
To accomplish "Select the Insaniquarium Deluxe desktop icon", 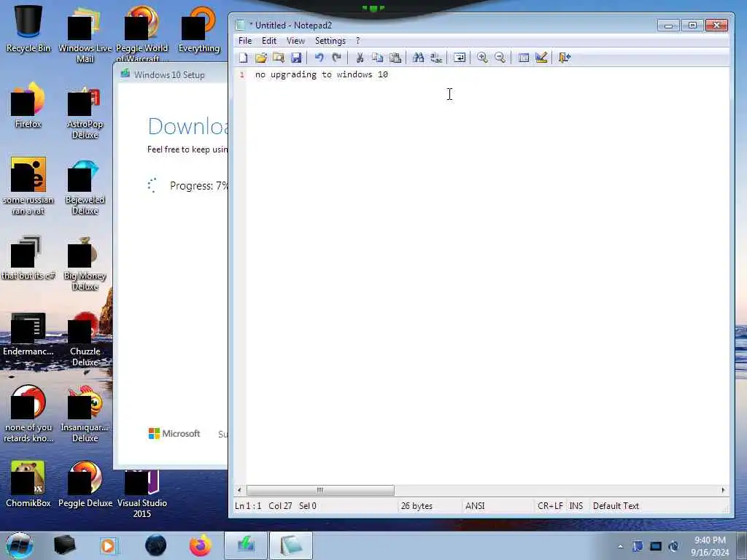I will coord(85,414).
